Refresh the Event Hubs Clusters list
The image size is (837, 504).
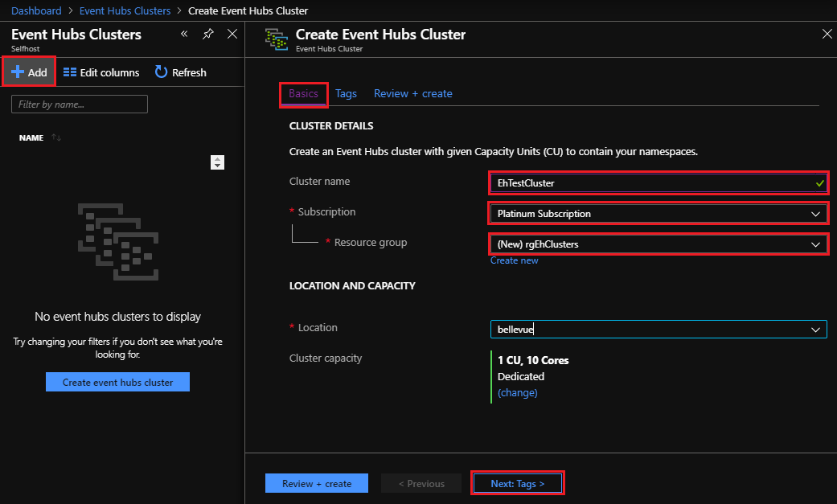[x=179, y=72]
